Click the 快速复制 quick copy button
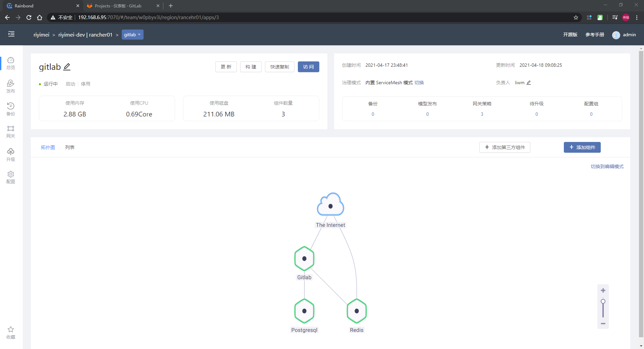This screenshot has width=644, height=349. [280, 67]
